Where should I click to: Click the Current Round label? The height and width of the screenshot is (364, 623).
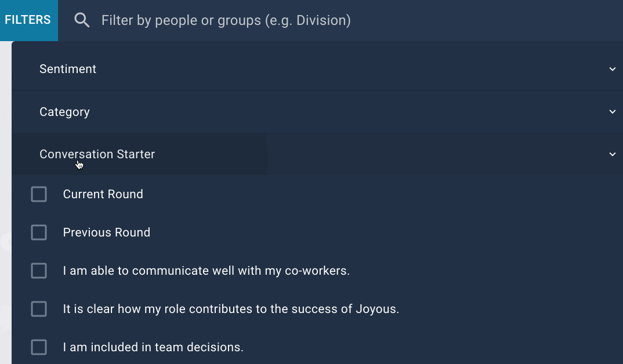tap(103, 194)
